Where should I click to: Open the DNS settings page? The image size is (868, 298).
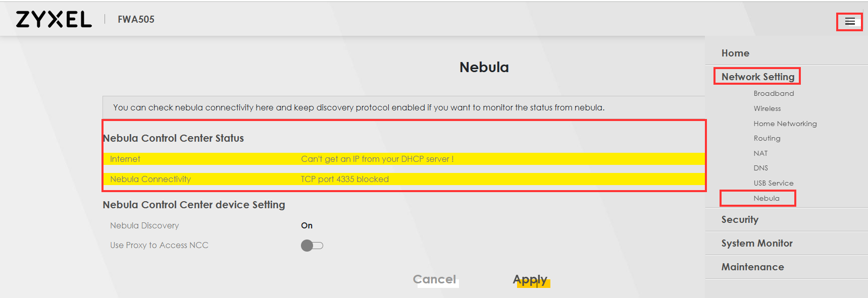click(760, 168)
